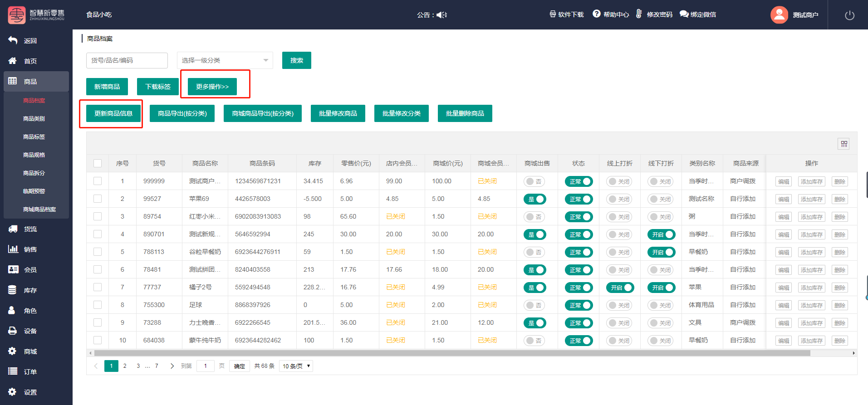Open 商城商品档案 in the sidebar
Image resolution: width=868 pixels, height=405 pixels.
coord(39,209)
